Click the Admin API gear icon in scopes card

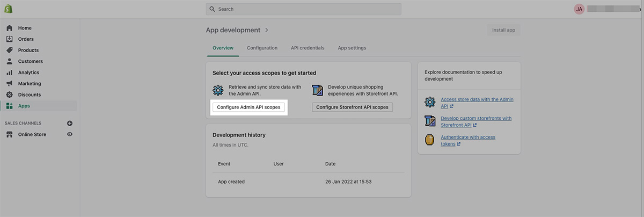[x=218, y=90]
